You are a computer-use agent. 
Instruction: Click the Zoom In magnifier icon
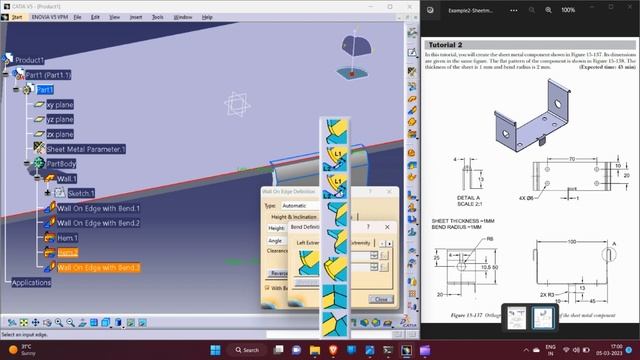[x=59, y=323]
